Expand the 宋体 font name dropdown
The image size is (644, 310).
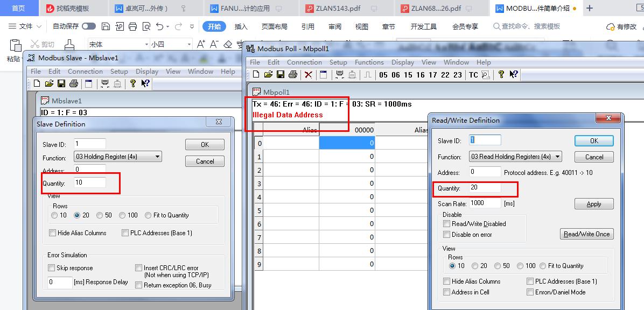point(146,45)
